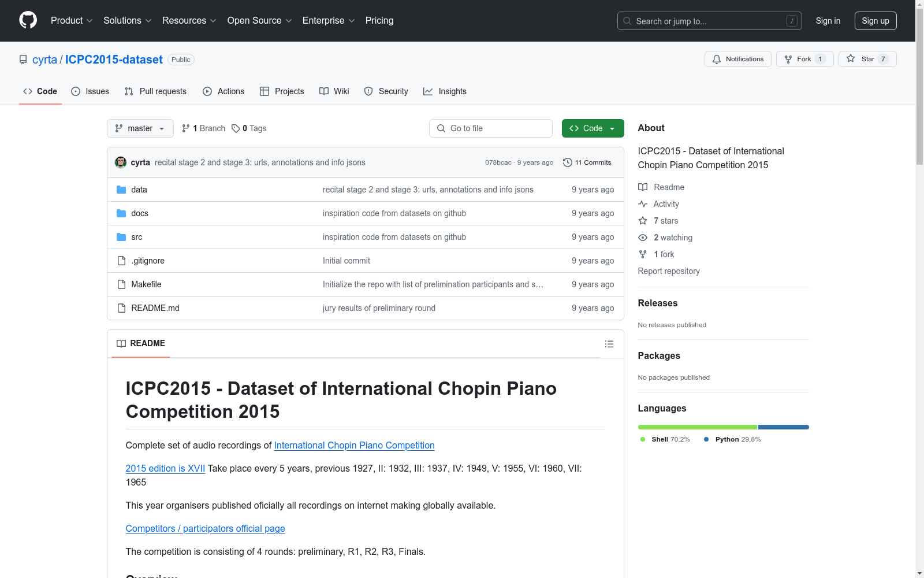
Task: Click the .gitignore file icon
Action: (121, 261)
